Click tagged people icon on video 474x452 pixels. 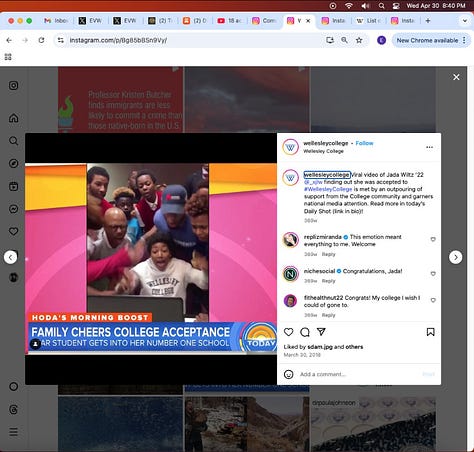click(x=35, y=344)
